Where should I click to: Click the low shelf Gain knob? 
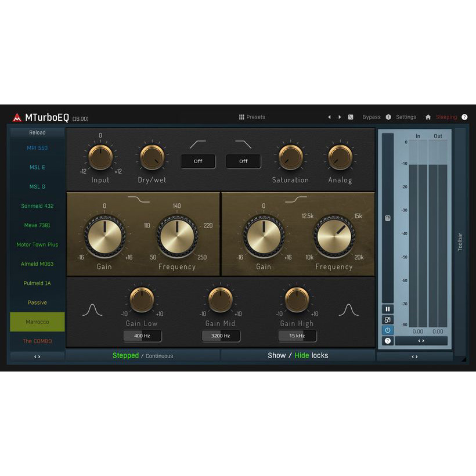(104, 236)
